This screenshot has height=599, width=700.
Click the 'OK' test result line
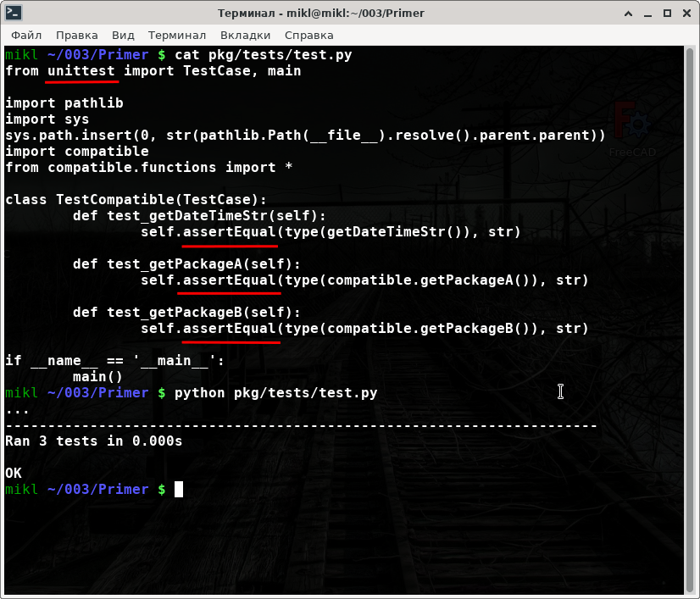[14, 473]
